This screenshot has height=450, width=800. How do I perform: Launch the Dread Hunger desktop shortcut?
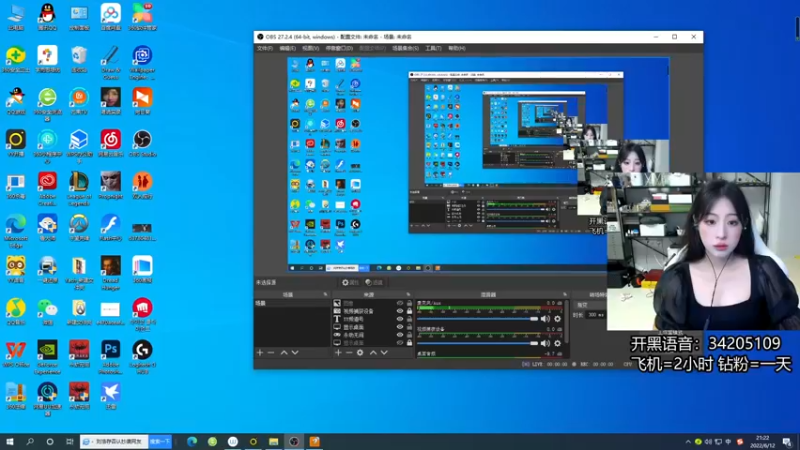pyautogui.click(x=111, y=273)
